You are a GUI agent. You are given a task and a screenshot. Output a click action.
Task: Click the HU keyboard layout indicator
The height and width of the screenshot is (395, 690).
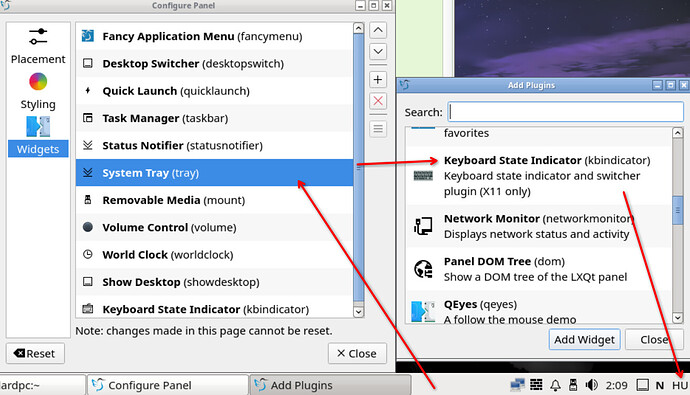[680, 385]
